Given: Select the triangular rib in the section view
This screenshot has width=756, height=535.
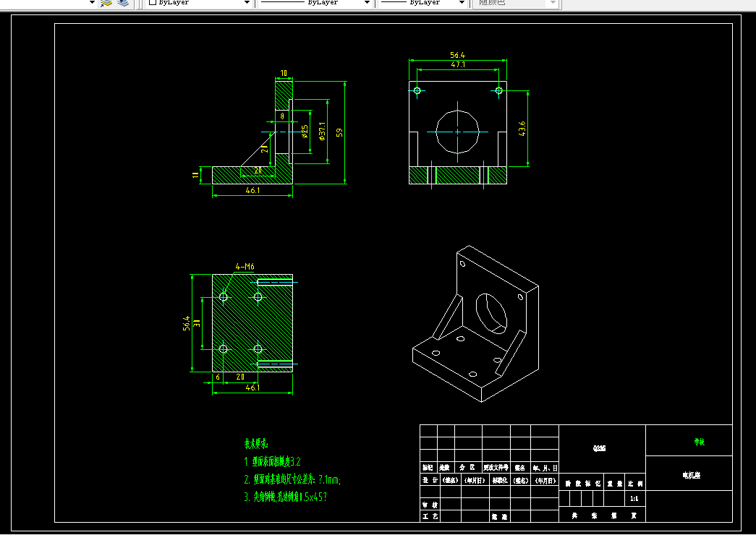Looking at the screenshot, I should pyautogui.click(x=258, y=149).
